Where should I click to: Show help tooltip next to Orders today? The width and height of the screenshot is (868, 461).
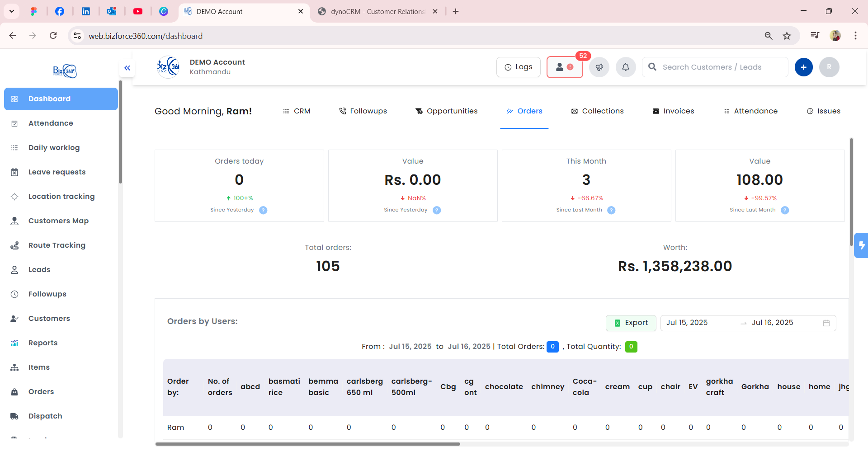pos(264,210)
